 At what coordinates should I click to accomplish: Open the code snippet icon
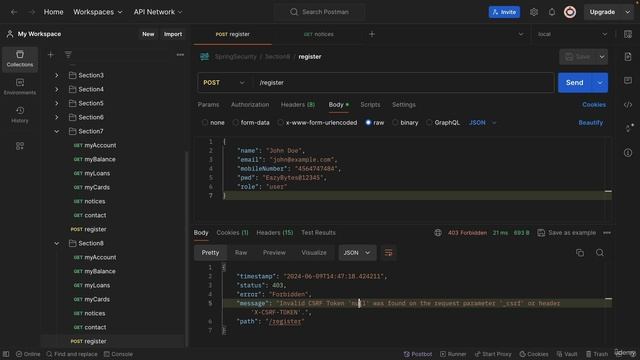point(628,105)
